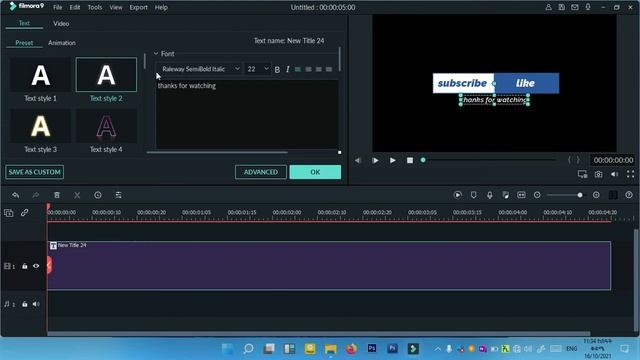Adjust preview volume speaker icon
Viewport: 640px width, 360px height.
click(614, 174)
